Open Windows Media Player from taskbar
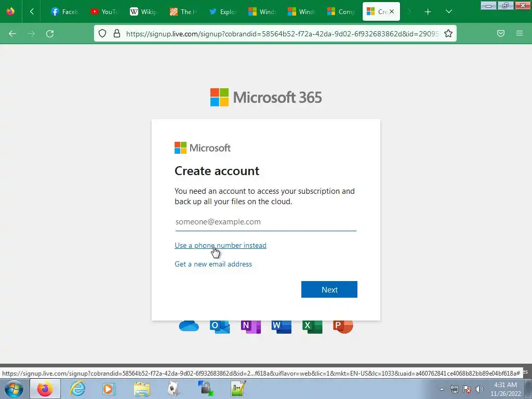 (109, 389)
